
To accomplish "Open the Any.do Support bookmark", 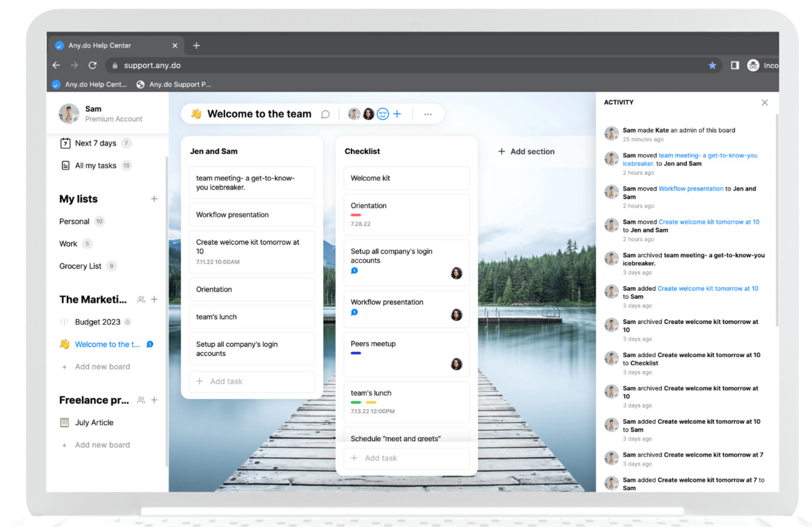I will click(174, 85).
